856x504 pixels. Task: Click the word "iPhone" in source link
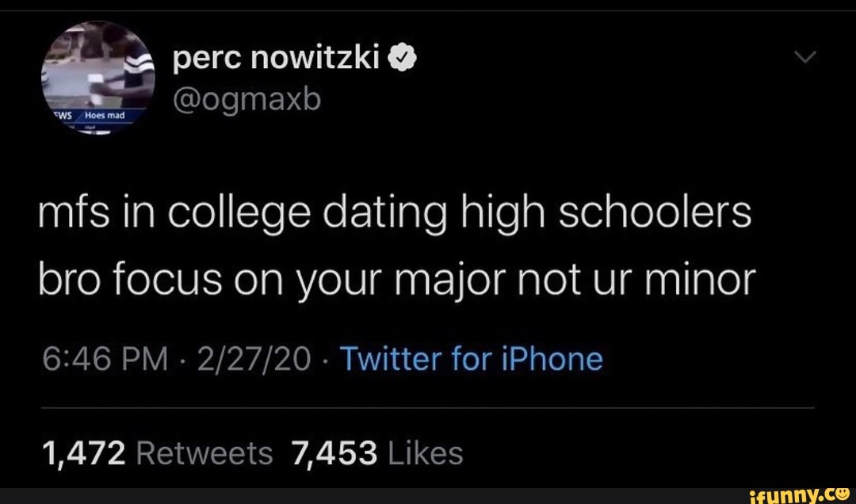[551, 359]
